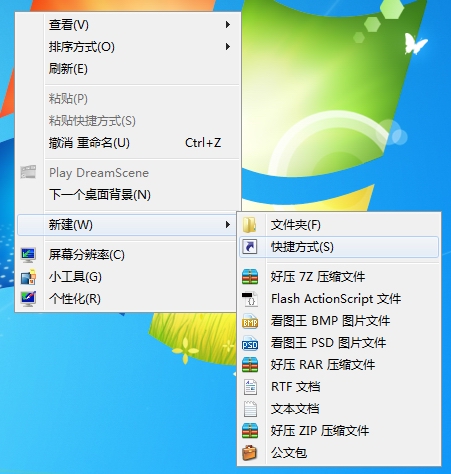451x474 pixels.
Task: Open the 排序方式(O) menu entry
Action: (x=129, y=47)
